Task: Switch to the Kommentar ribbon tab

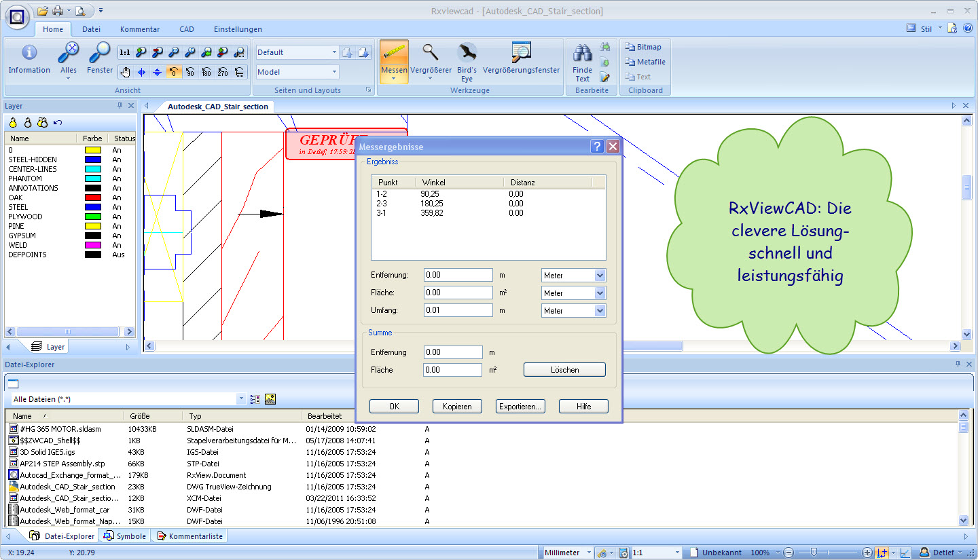Action: pos(140,29)
